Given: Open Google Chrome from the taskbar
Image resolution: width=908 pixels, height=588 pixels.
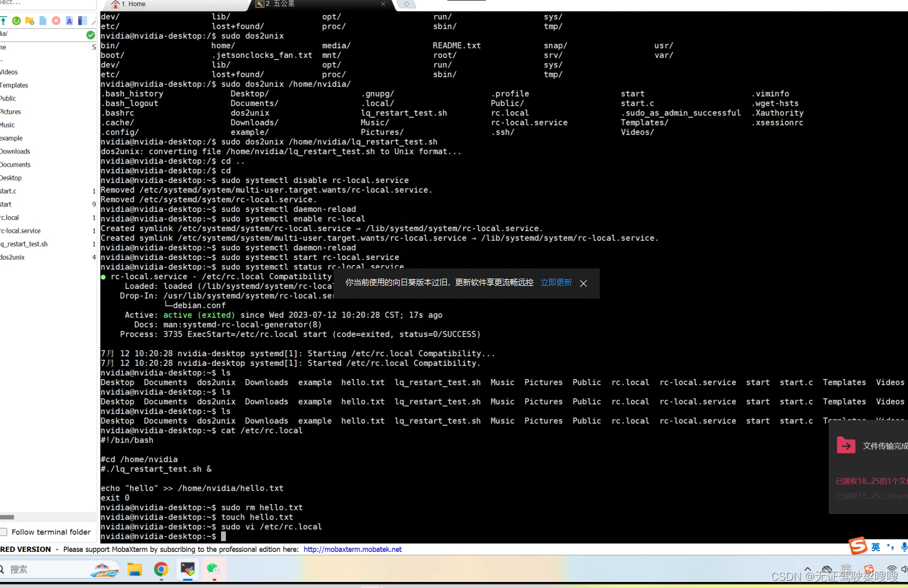Looking at the screenshot, I should point(161,569).
